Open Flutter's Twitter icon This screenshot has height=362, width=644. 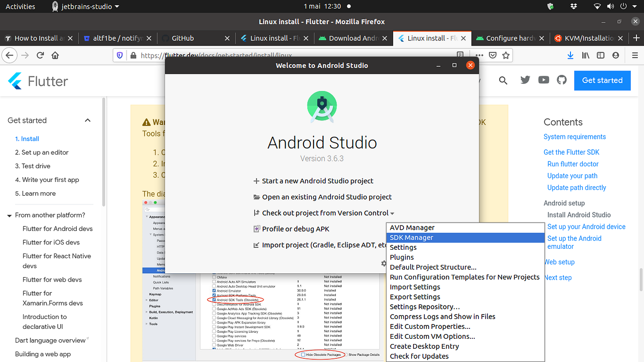[525, 80]
